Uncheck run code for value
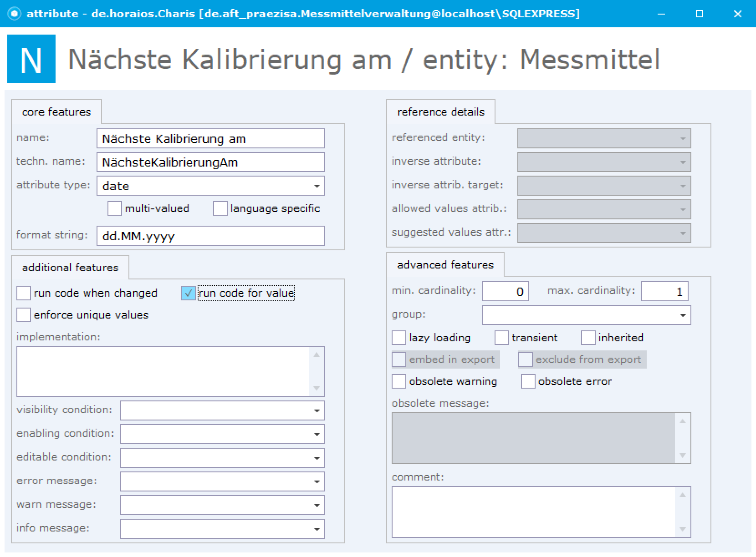This screenshot has width=756, height=557. tap(189, 293)
